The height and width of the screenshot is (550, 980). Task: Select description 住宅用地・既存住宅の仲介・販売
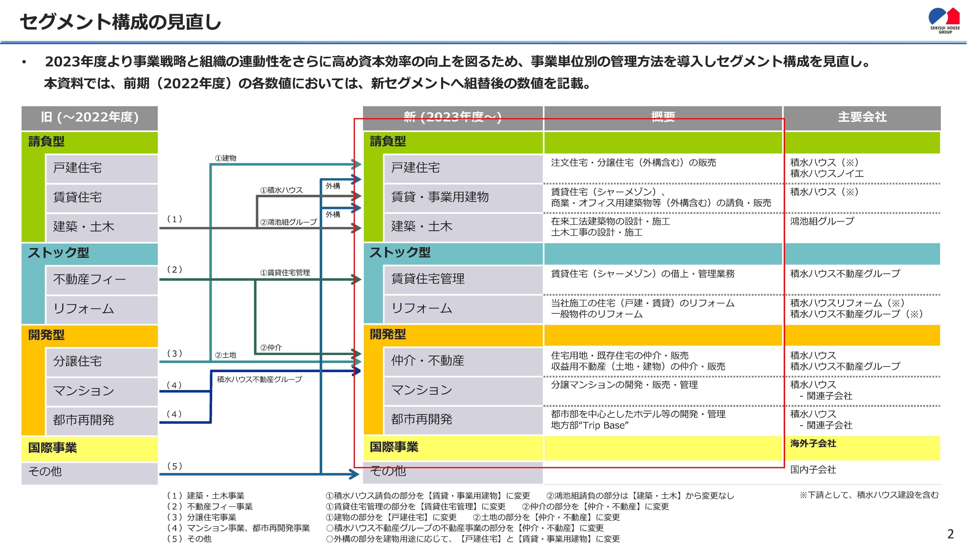(619, 356)
